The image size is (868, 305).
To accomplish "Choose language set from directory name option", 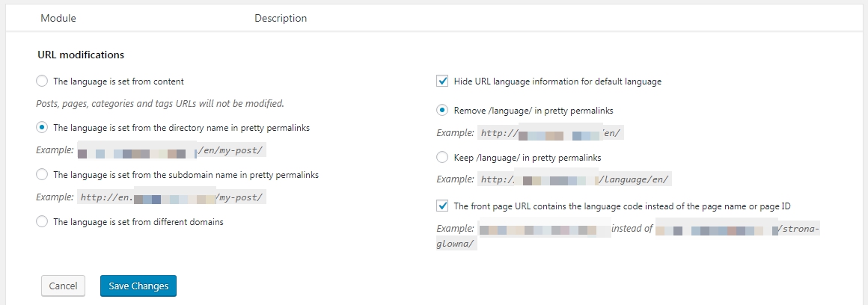I will (x=42, y=128).
